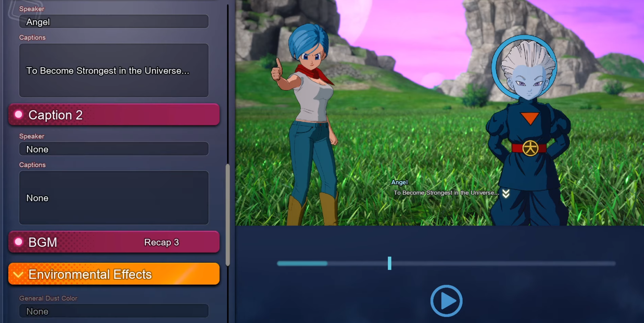Click the Environmental Effects chevron icon

[18, 274]
